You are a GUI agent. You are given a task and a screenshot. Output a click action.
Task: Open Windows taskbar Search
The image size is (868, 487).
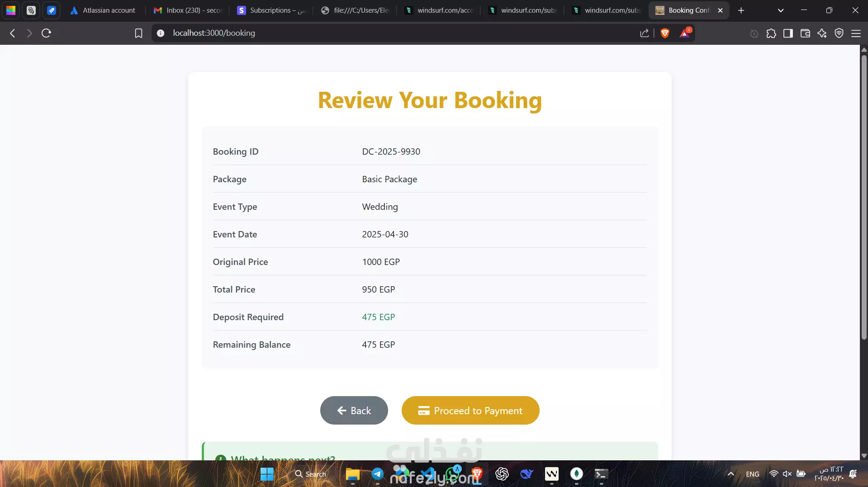click(x=310, y=474)
